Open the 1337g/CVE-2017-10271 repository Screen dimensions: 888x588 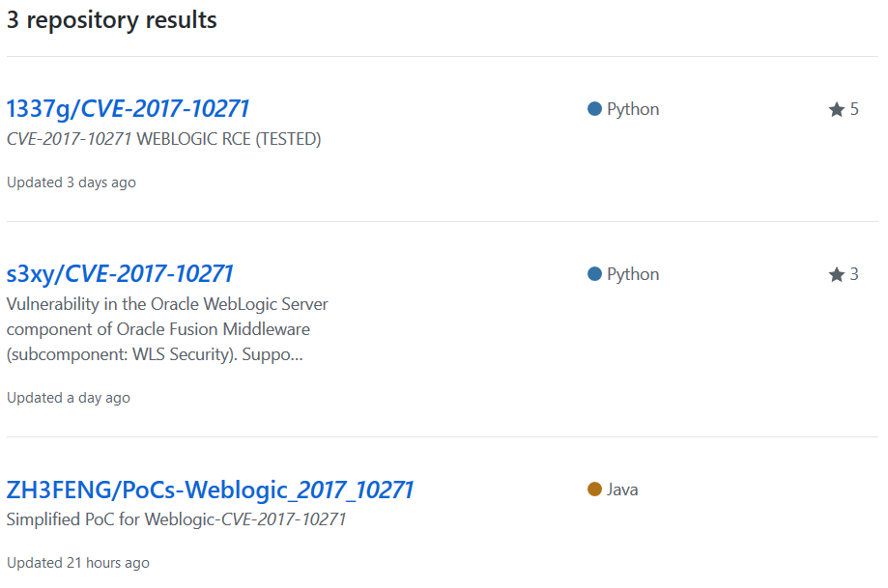tap(129, 108)
